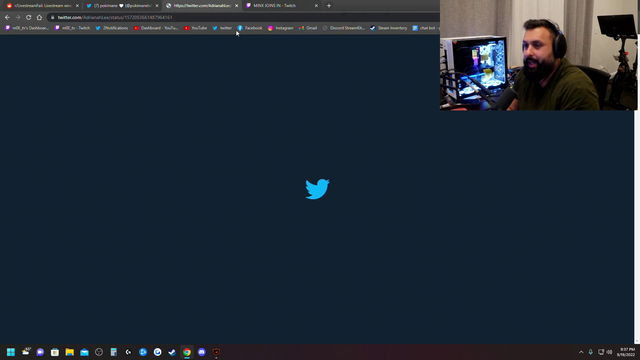Open the Discord StreamKit bookmark
The width and height of the screenshot is (640, 360).
click(343, 28)
